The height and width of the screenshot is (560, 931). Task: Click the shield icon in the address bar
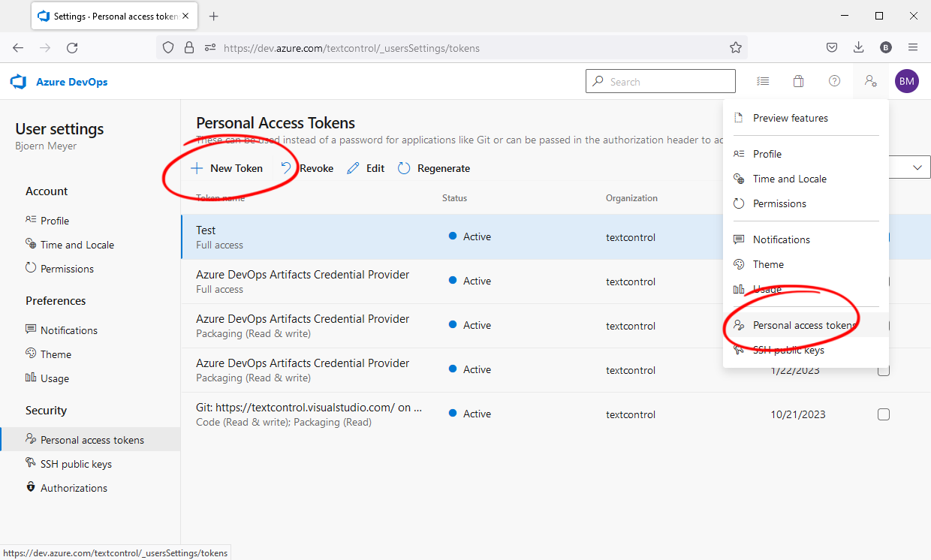[x=167, y=47]
